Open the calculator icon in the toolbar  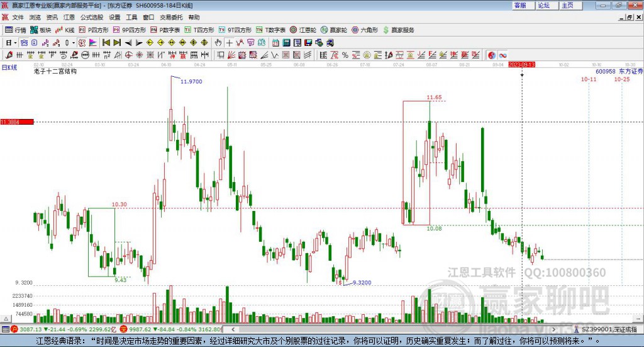[x=287, y=43]
